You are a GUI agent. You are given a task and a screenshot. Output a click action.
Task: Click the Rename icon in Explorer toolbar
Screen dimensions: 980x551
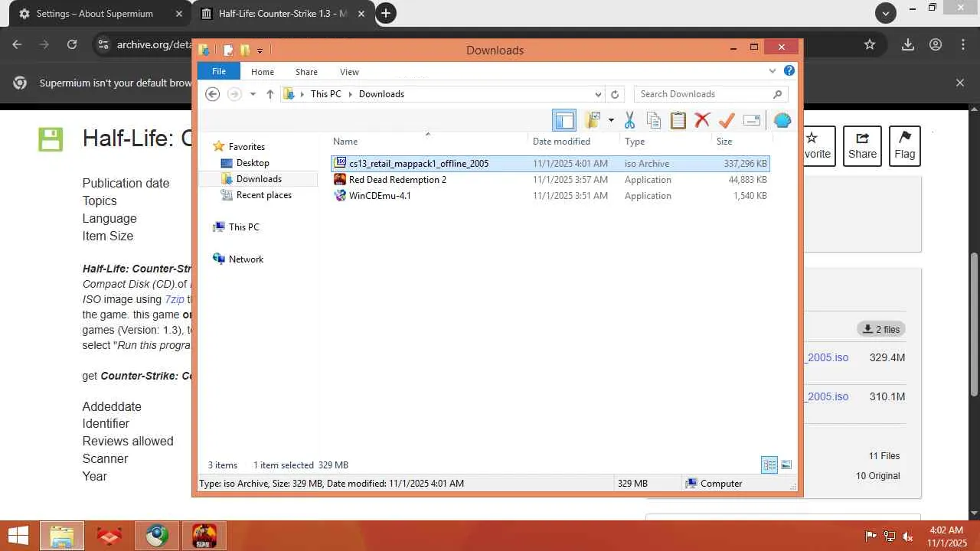pyautogui.click(x=752, y=120)
